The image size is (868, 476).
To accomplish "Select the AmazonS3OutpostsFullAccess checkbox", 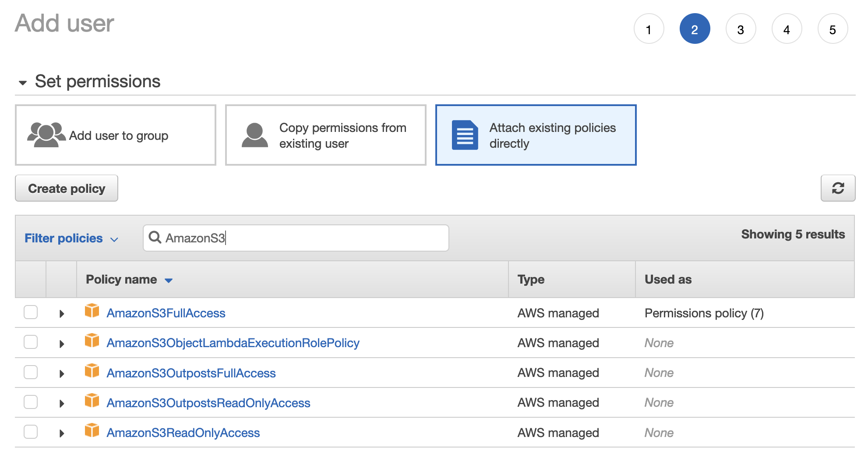I will [x=31, y=372].
